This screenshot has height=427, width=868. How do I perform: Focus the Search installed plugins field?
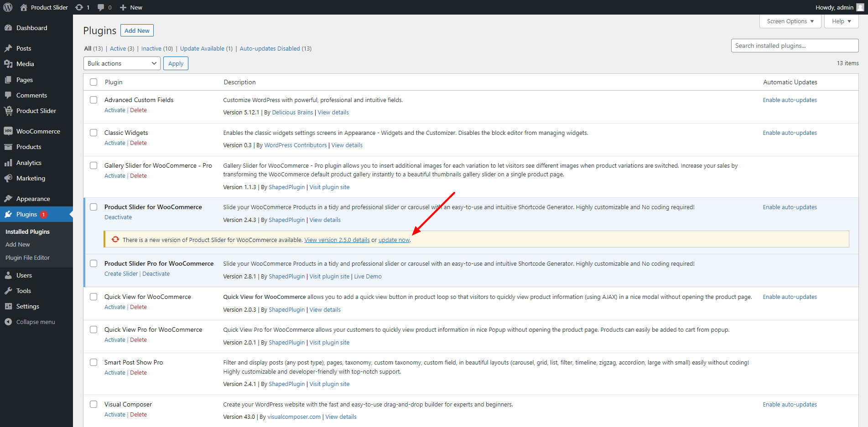[x=794, y=46]
